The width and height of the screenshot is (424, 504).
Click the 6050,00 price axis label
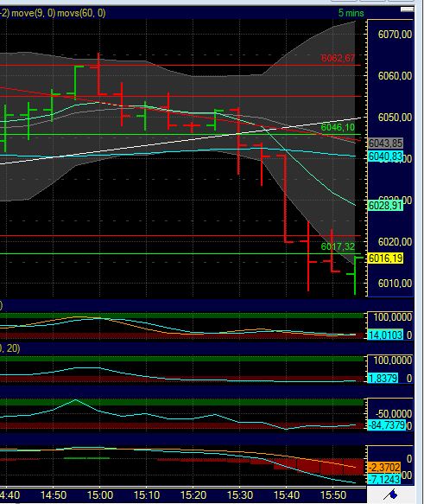395,118
